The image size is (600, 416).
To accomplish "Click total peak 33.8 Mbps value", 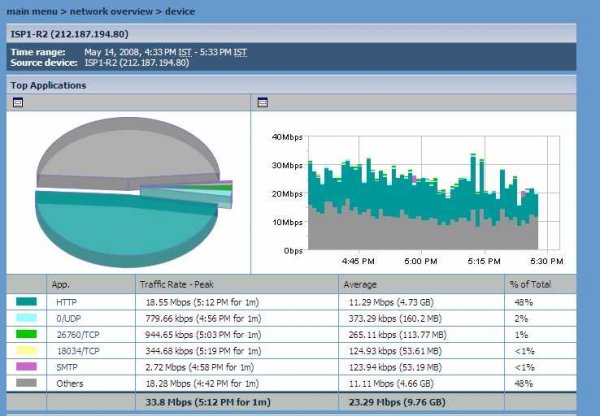I will click(x=208, y=402).
